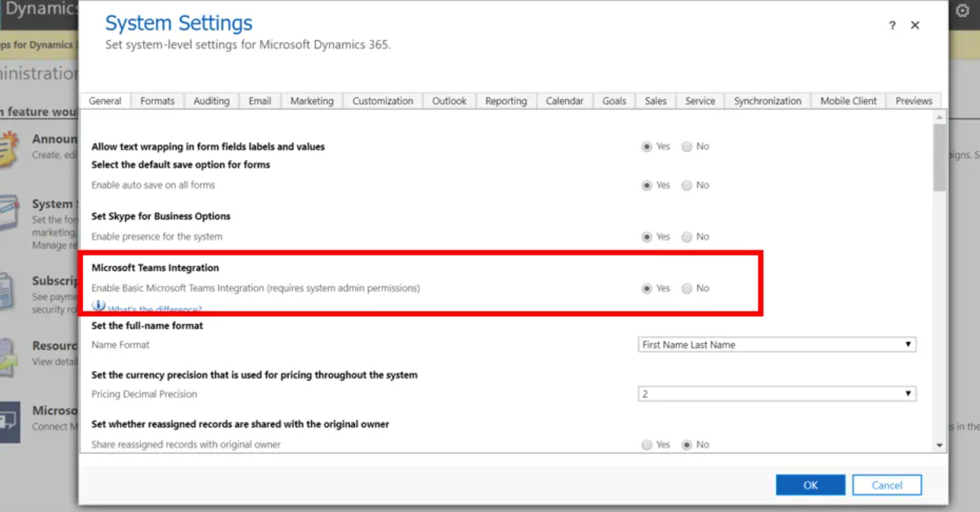Open the Name Format dropdown
The width and height of the screenshot is (980, 512).
click(x=777, y=345)
